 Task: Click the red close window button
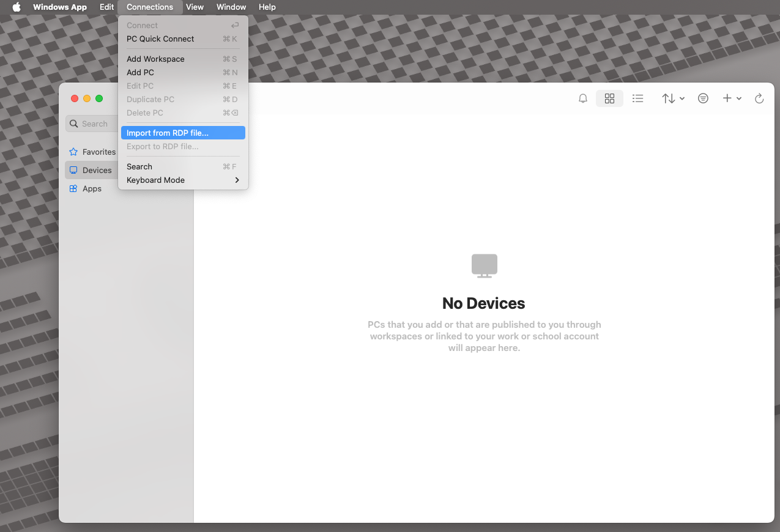click(75, 98)
